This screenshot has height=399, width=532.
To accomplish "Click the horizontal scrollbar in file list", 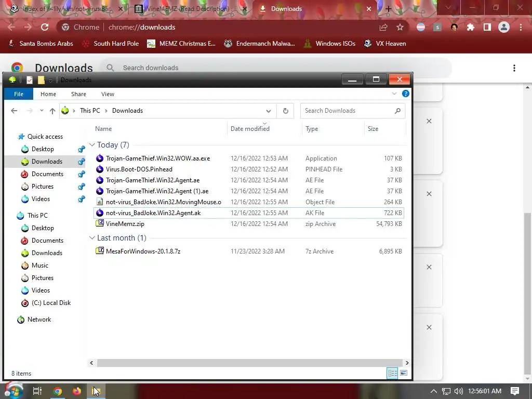I will click(x=250, y=363).
